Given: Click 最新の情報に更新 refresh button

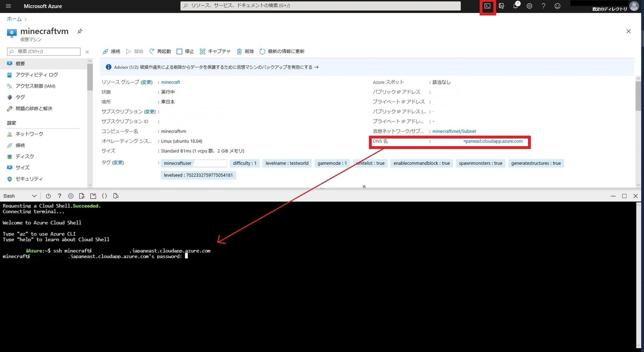Looking at the screenshot, I should click(282, 52).
